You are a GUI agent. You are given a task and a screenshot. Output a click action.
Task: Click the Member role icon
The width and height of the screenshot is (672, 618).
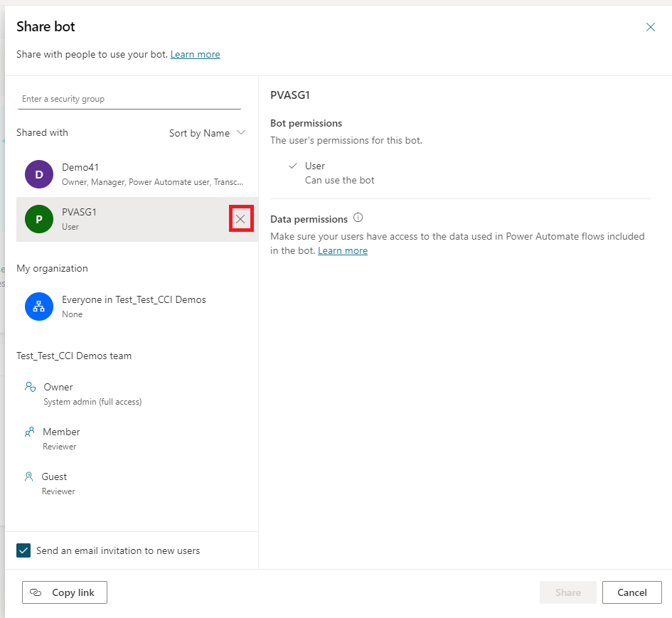pos(29,432)
